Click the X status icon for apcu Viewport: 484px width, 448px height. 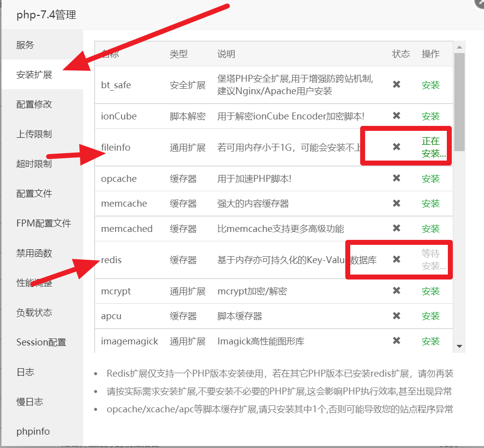click(x=396, y=316)
